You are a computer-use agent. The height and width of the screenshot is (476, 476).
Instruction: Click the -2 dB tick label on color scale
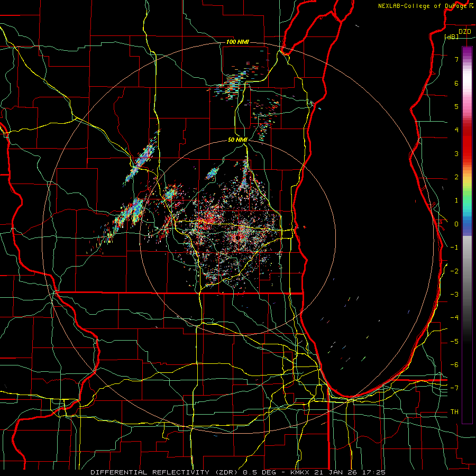pos(454,271)
